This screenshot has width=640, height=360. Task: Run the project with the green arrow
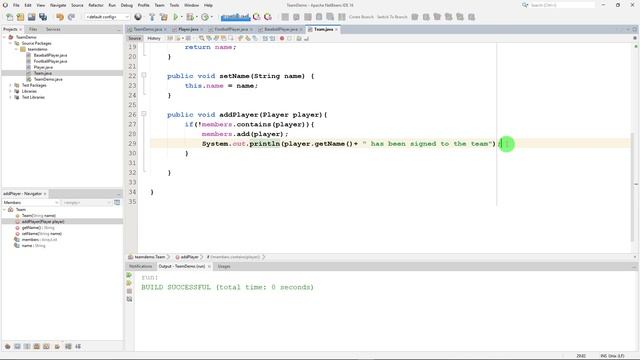[x=176, y=17]
